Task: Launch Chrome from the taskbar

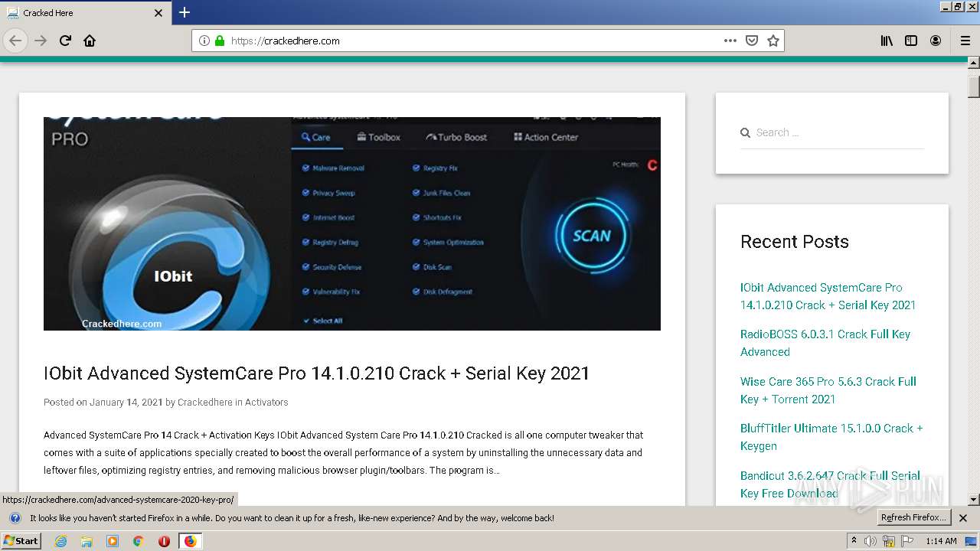Action: [139, 541]
